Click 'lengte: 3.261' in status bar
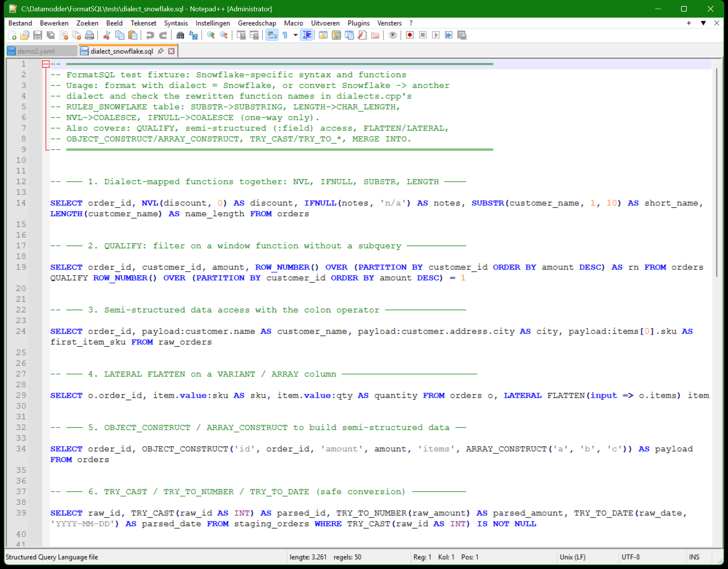This screenshot has width=728, height=569. [308, 557]
